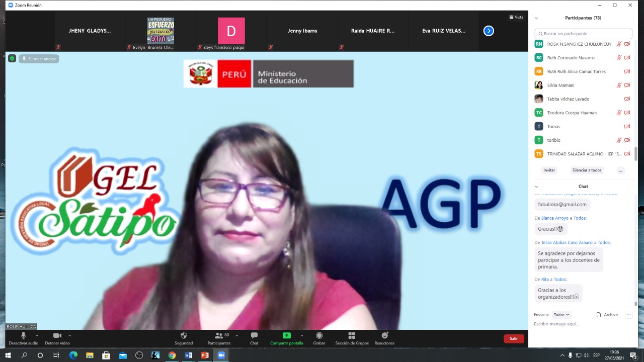
Task: Expand share options arrow beside Compartir pantalla
Action: [x=302, y=335]
